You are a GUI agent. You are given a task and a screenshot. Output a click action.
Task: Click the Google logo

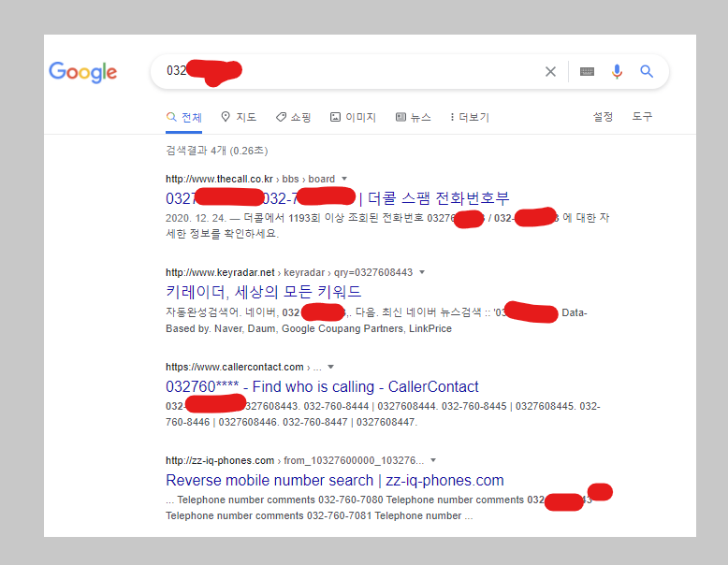coord(82,72)
